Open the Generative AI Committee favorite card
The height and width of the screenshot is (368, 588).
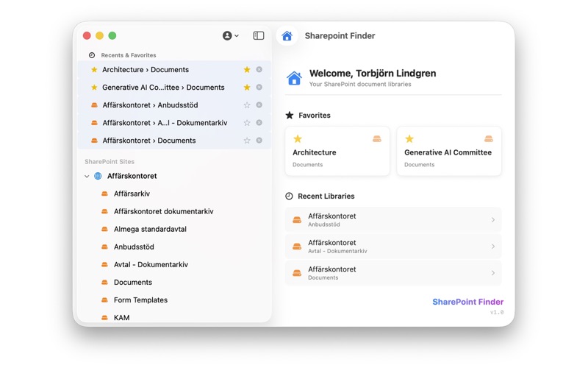pos(449,151)
